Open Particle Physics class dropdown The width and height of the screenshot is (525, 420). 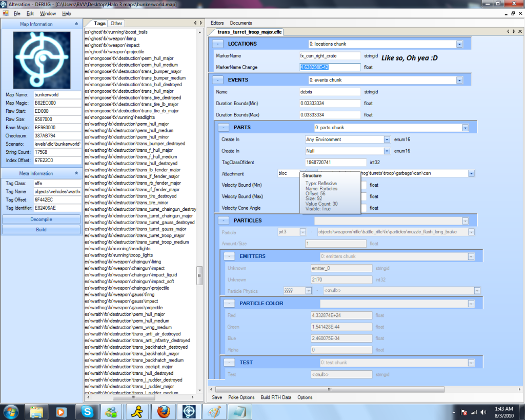click(308, 291)
